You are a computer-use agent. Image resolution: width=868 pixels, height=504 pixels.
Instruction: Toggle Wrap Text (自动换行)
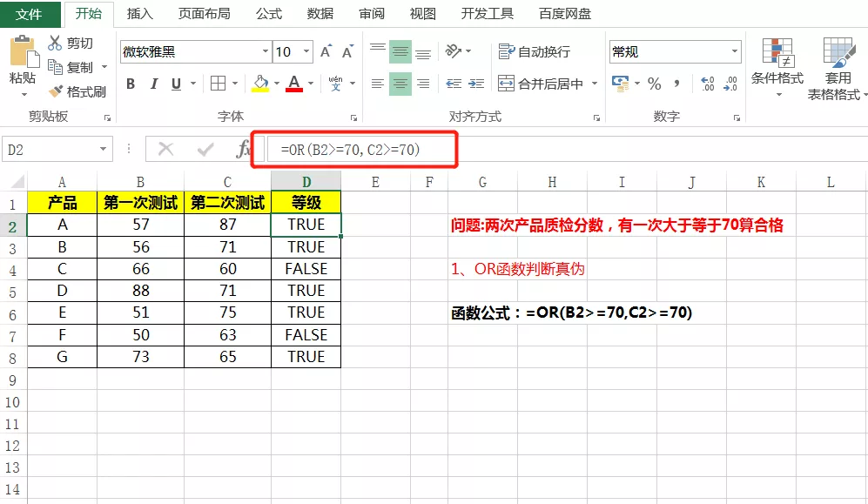(x=535, y=51)
